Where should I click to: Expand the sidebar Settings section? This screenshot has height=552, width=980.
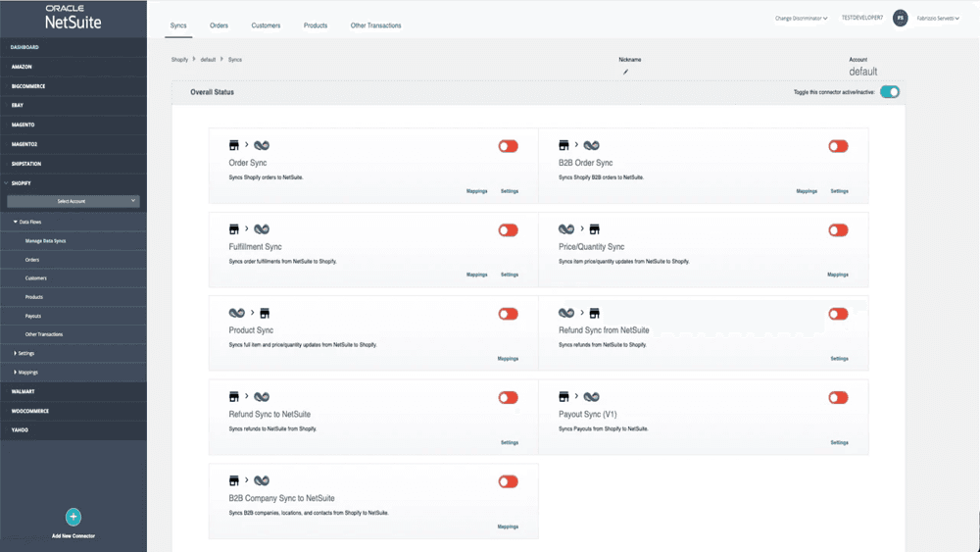click(24, 353)
